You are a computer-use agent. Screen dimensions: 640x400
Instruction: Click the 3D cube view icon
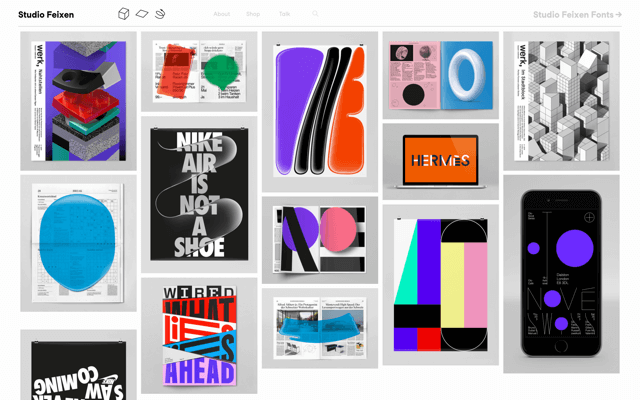(124, 14)
